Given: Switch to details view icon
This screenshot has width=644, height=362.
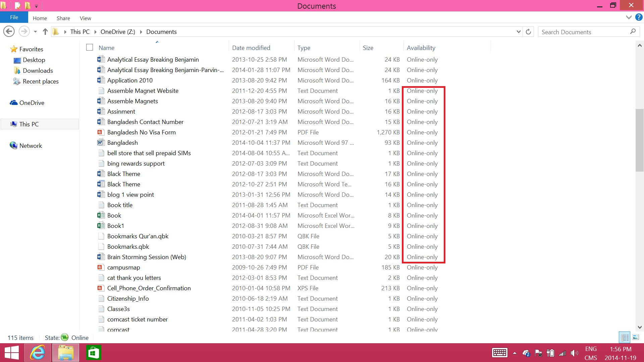Looking at the screenshot, I should [x=625, y=337].
